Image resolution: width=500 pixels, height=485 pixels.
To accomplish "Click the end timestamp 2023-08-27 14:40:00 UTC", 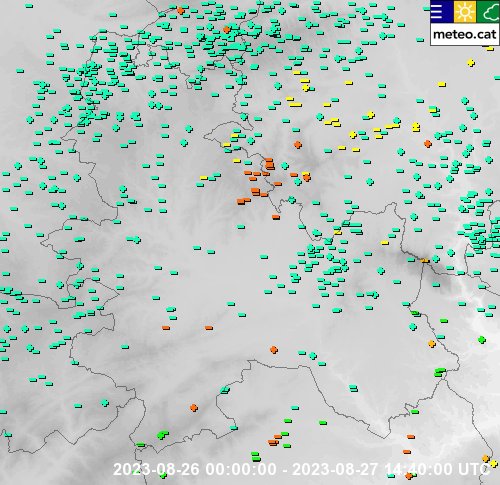I will (x=392, y=469).
